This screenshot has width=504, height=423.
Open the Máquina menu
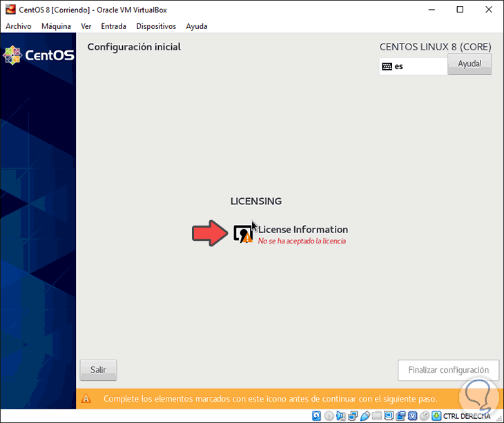(56, 26)
